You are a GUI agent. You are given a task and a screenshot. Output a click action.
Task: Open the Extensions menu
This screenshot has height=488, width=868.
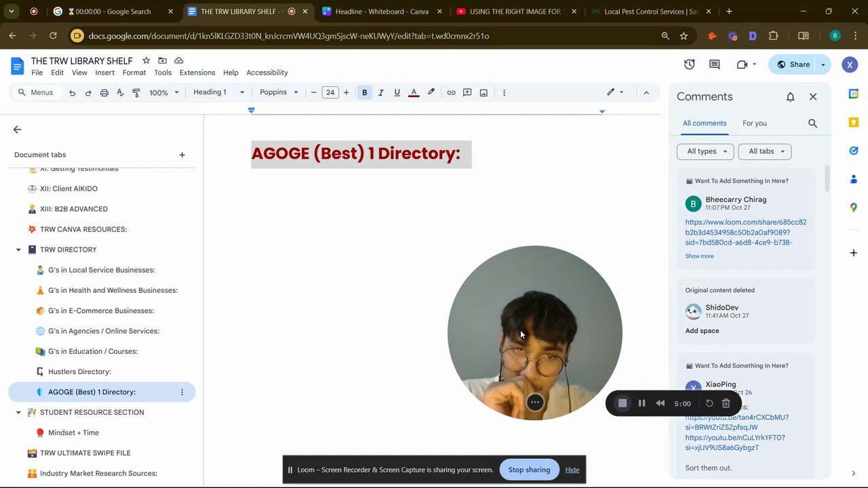(197, 73)
